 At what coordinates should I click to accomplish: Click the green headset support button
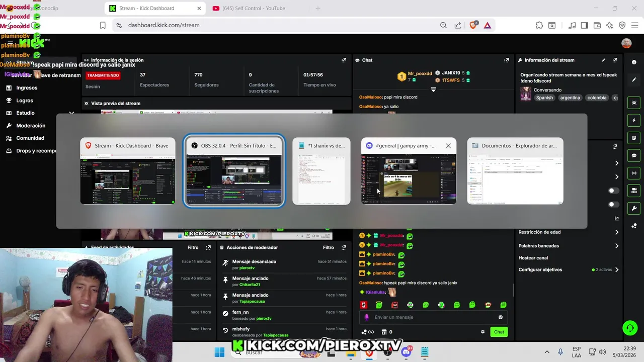point(629,328)
